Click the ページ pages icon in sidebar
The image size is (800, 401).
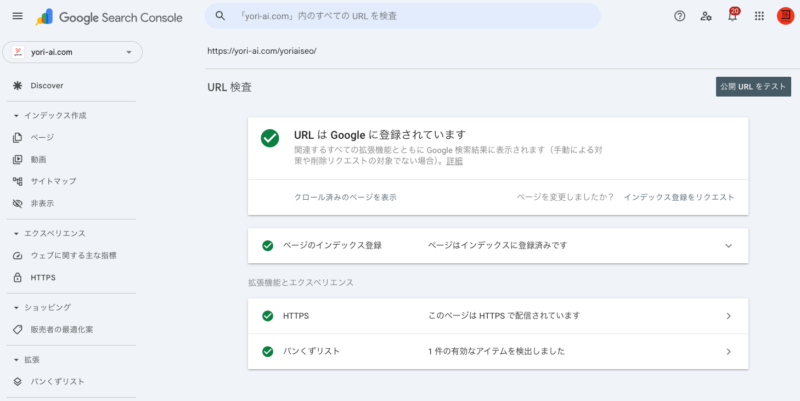click(17, 138)
